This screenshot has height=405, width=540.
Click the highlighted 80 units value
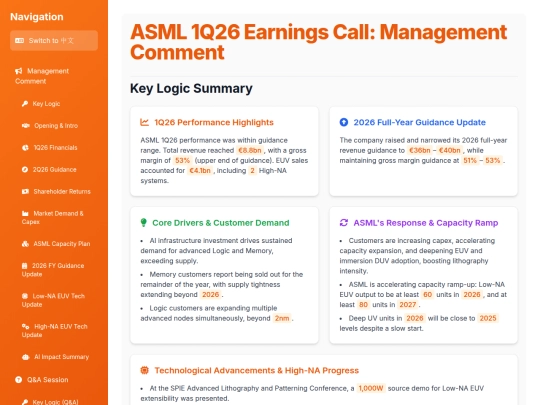(x=363, y=305)
